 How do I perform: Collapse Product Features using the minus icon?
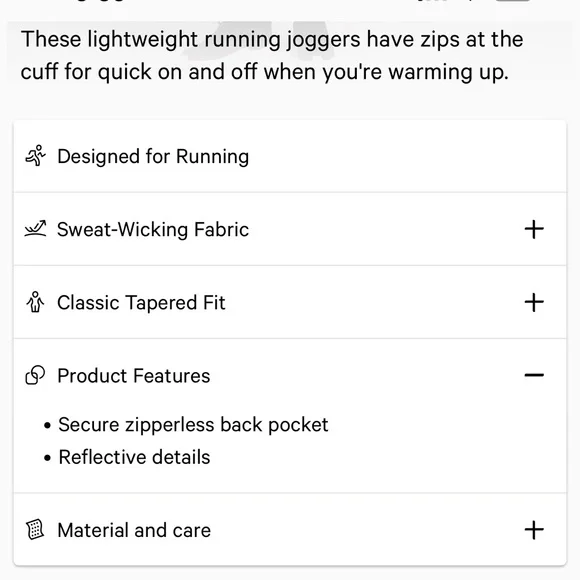[x=534, y=375]
